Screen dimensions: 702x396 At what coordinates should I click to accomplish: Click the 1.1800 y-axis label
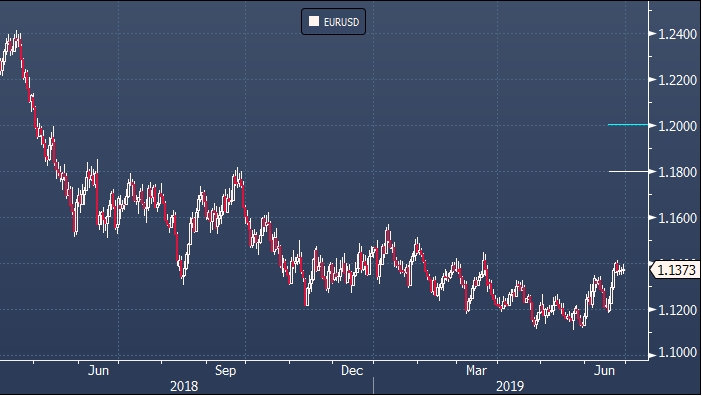tap(677, 172)
